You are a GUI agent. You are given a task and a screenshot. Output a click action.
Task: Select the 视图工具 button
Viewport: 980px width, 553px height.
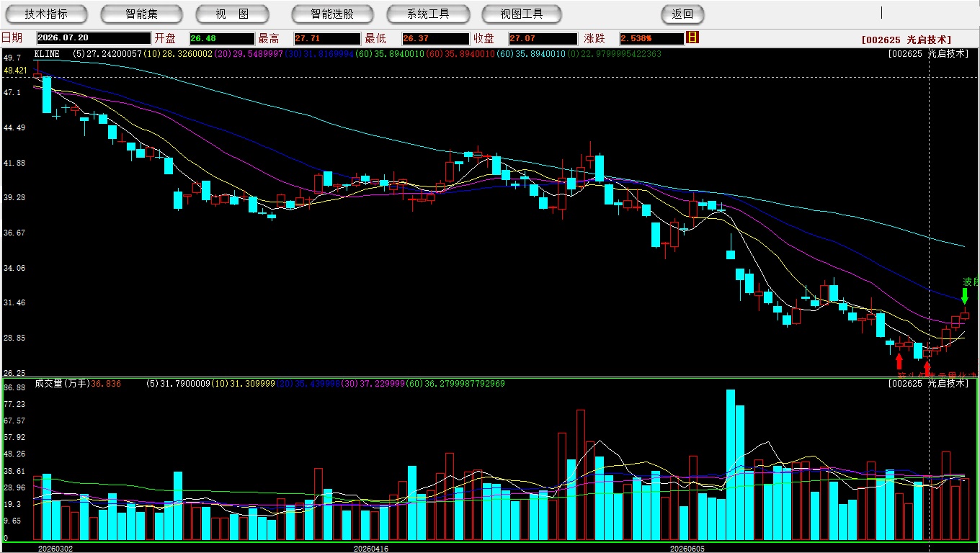point(522,14)
